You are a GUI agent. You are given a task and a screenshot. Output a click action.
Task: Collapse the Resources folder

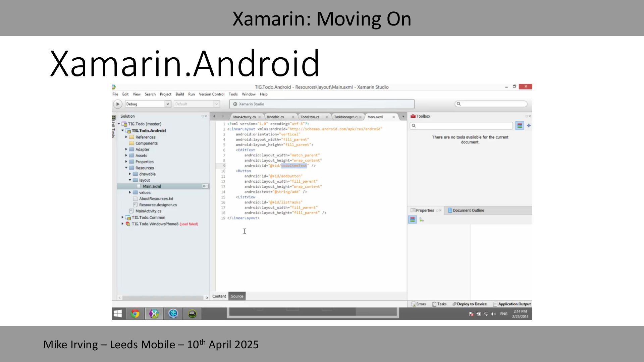tap(126, 168)
